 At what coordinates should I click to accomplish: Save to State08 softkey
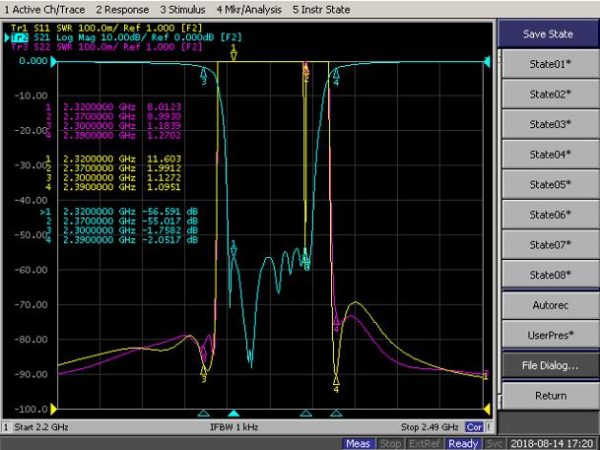[550, 275]
